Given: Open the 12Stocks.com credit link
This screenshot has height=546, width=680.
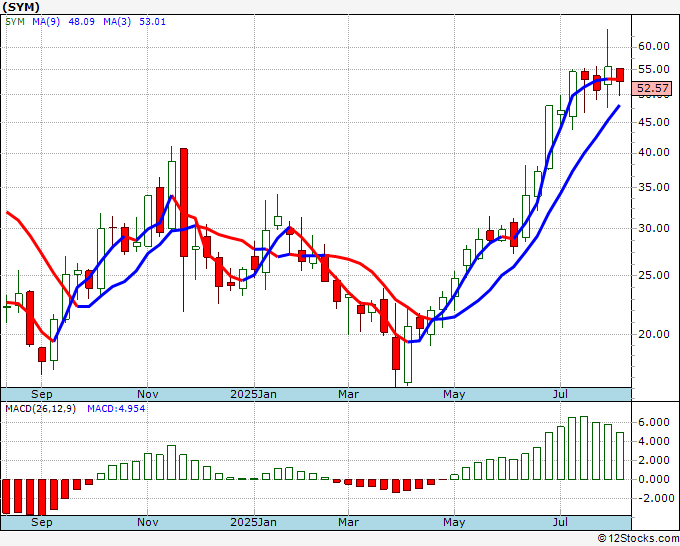Looking at the screenshot, I should pyautogui.click(x=638, y=539).
